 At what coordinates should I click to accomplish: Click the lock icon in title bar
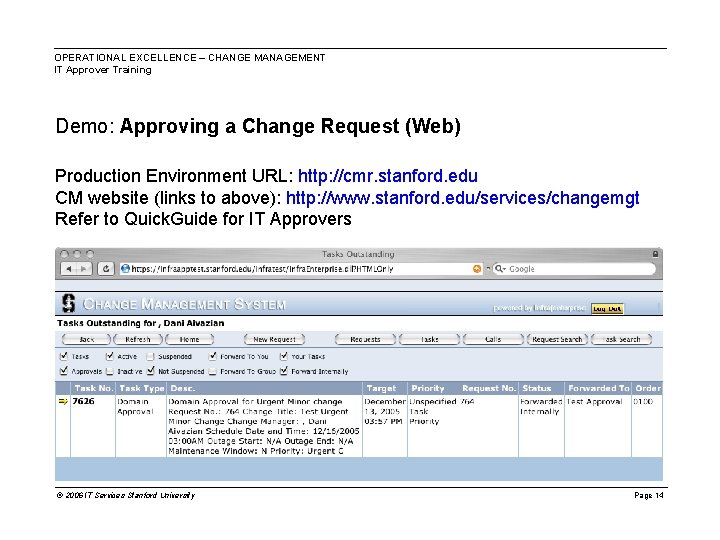pos(655,254)
